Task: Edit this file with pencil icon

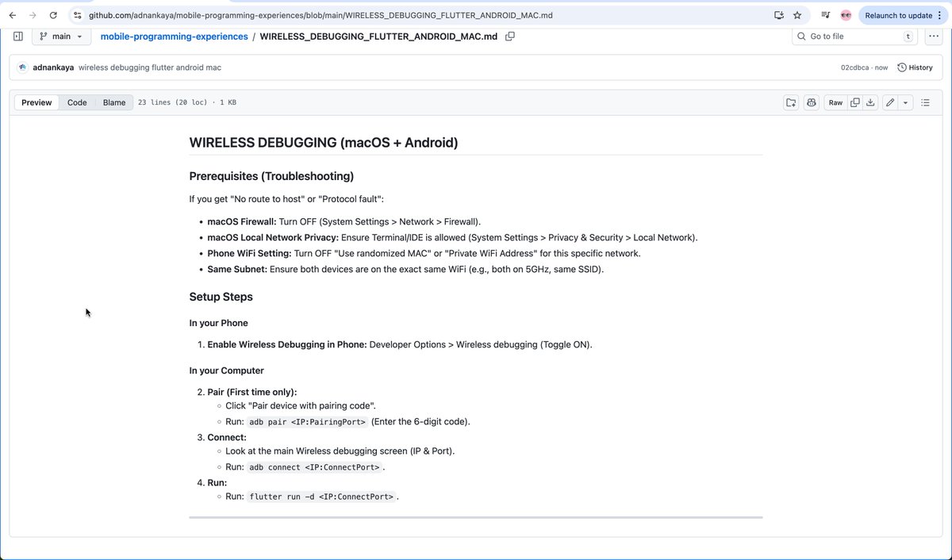Action: click(890, 102)
